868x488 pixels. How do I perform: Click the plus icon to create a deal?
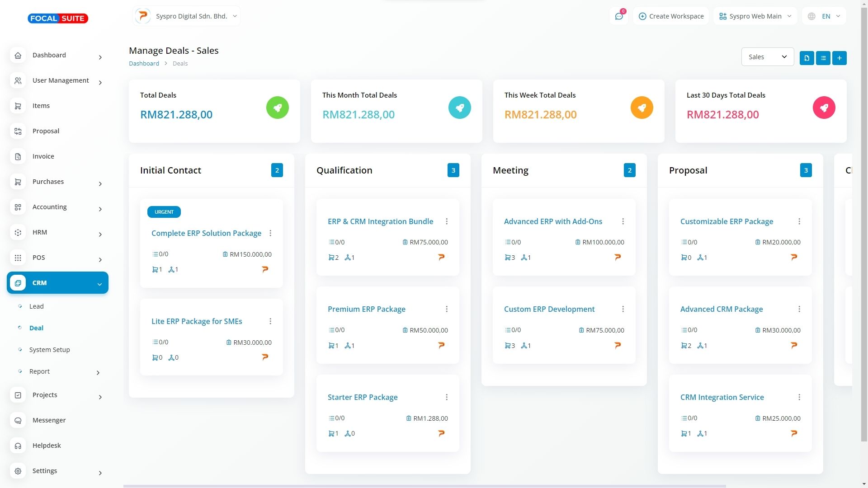click(x=839, y=58)
